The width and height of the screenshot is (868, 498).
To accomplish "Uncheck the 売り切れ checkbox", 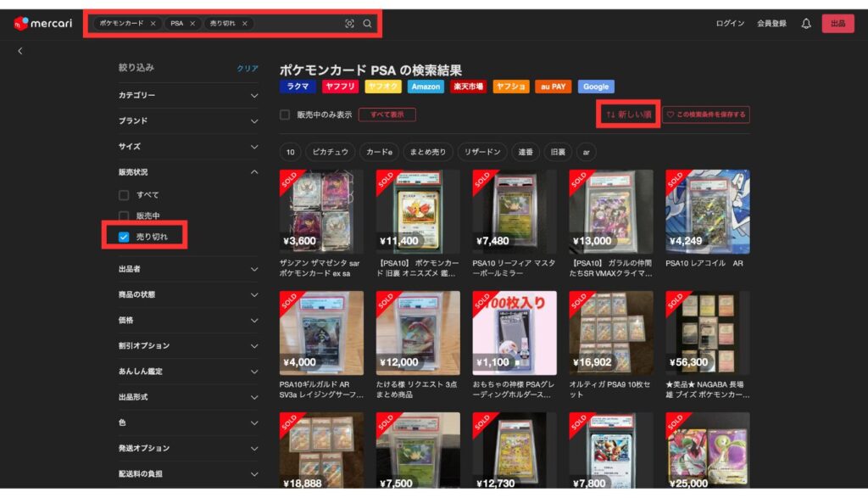I will point(124,237).
